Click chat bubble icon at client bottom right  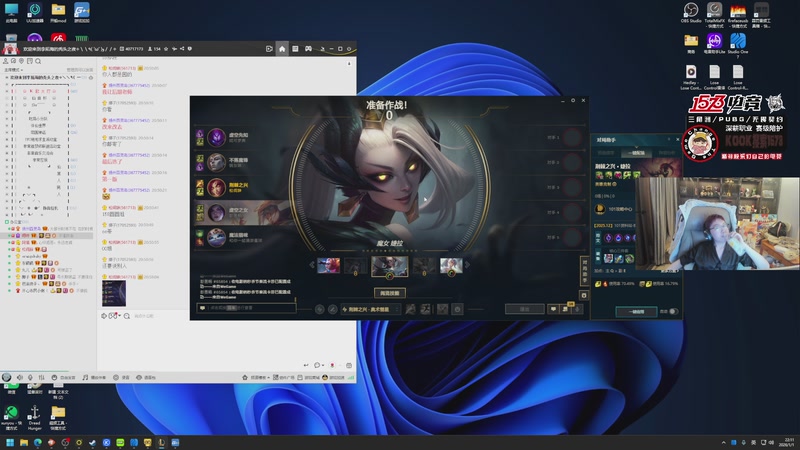pos(553,309)
